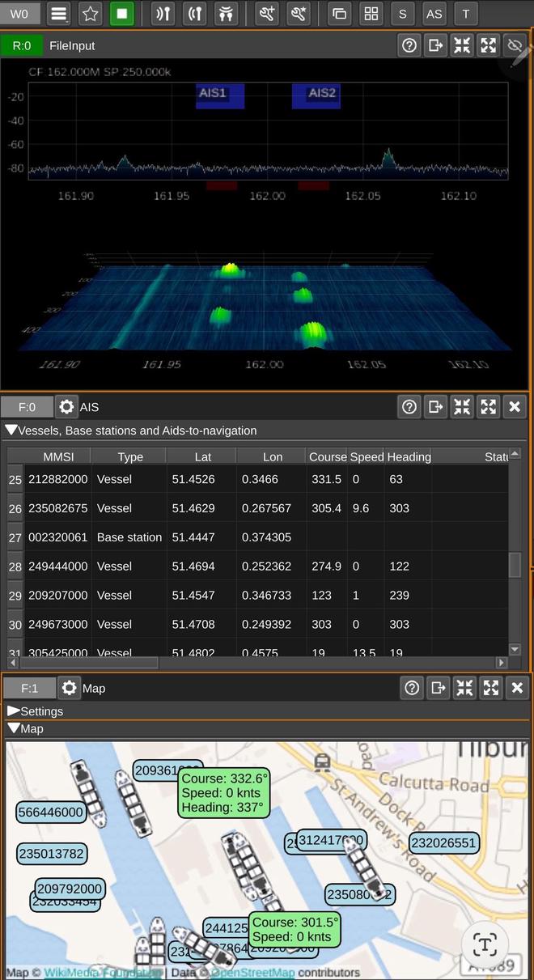534x980 pixels.
Task: Sort table by Heading column header
Action: [x=409, y=456]
